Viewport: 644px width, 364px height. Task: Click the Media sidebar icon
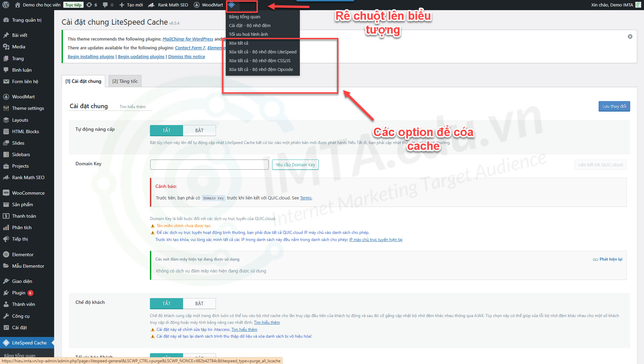pyautogui.click(x=6, y=47)
